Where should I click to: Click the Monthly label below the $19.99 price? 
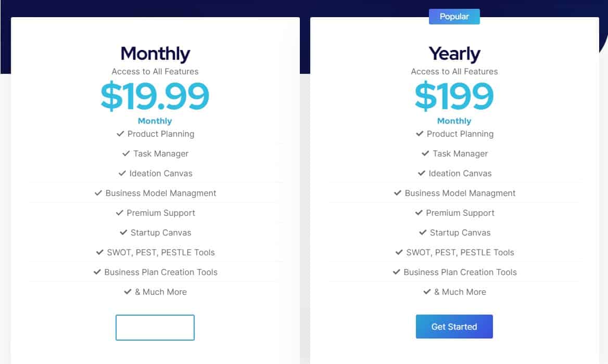tap(155, 121)
